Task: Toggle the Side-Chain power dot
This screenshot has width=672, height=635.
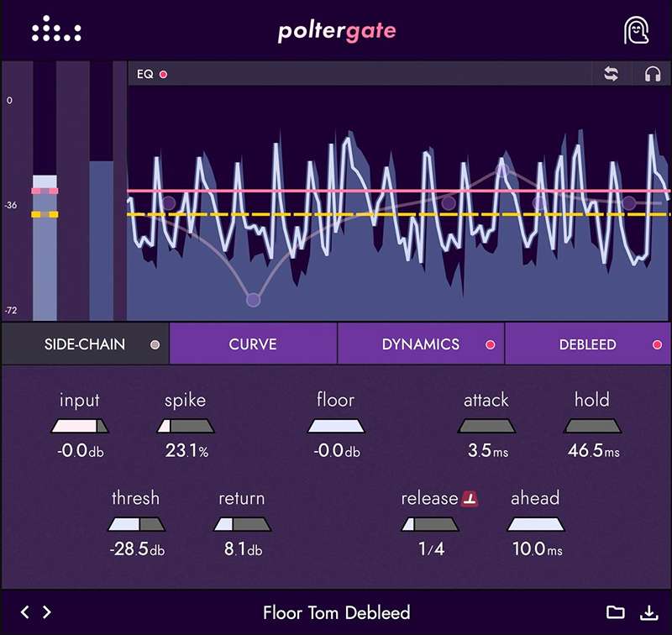Action: click(x=155, y=344)
